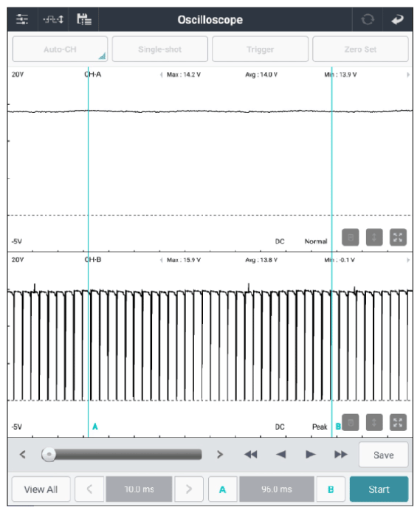
Task: Click the refresh arrows icon
Action: (x=368, y=19)
